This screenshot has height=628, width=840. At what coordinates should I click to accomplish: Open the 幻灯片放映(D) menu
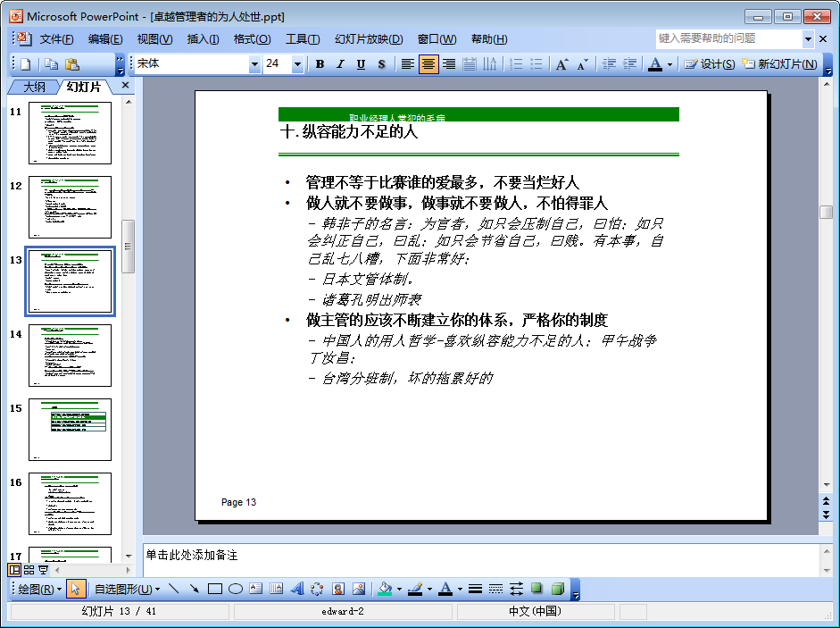pos(369,39)
